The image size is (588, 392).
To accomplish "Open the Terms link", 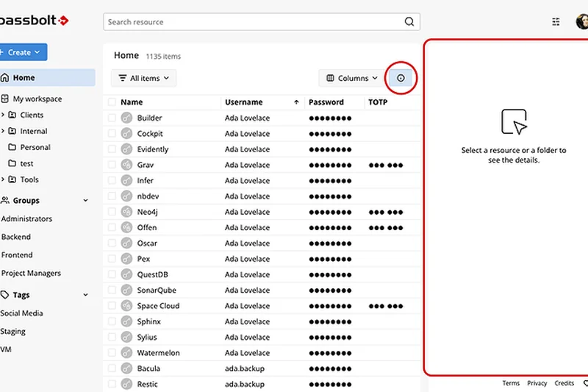I will pos(511,383).
